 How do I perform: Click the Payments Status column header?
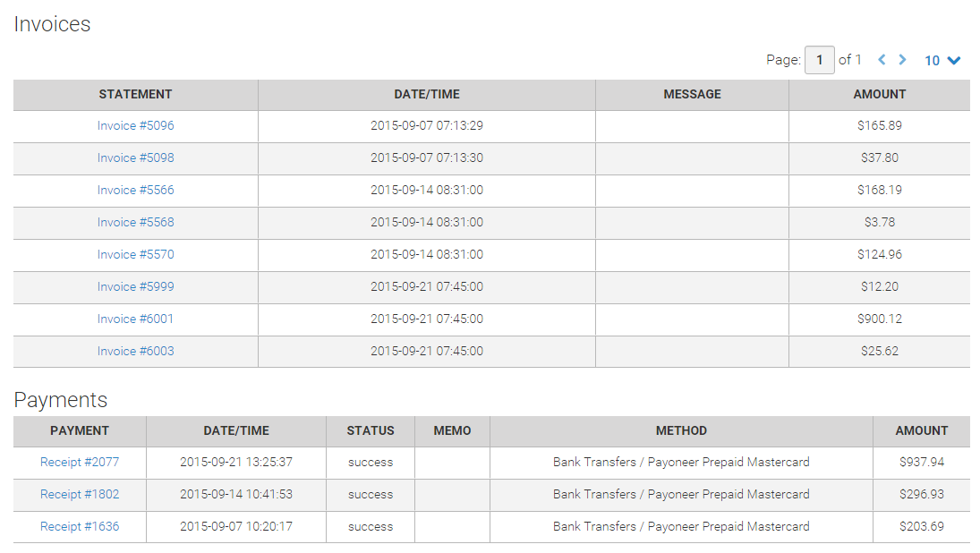pyautogui.click(x=371, y=430)
